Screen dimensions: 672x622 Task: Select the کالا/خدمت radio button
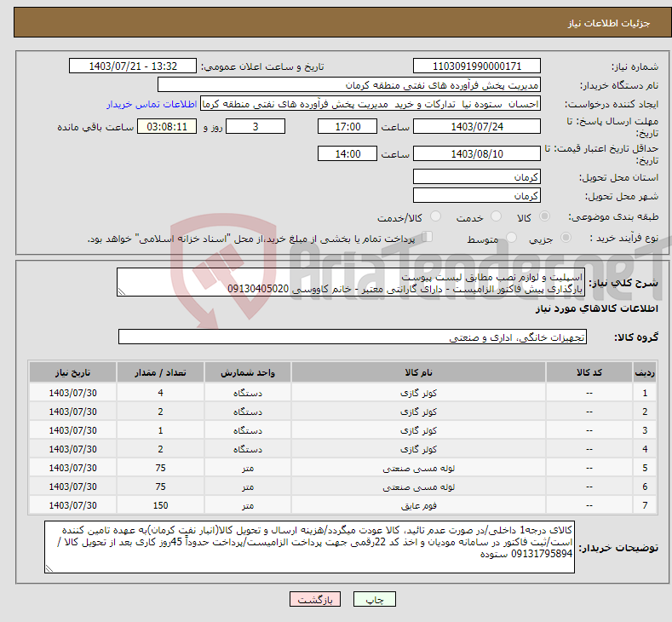[x=435, y=216]
